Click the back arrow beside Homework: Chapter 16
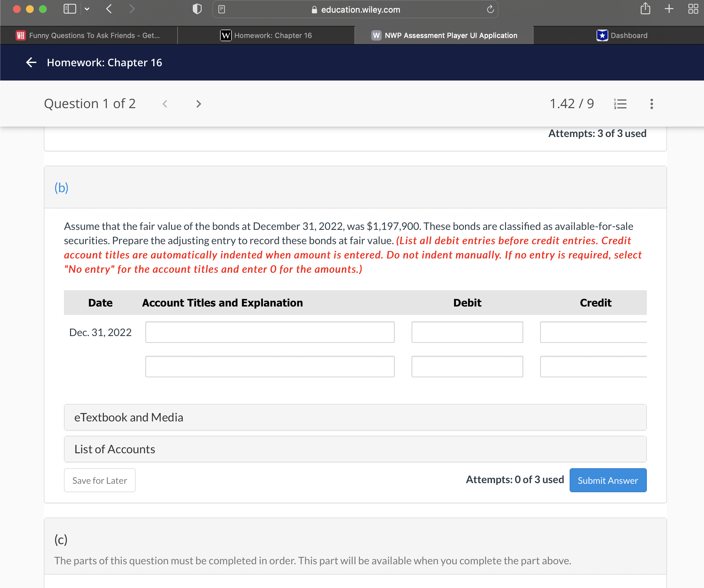 point(31,62)
